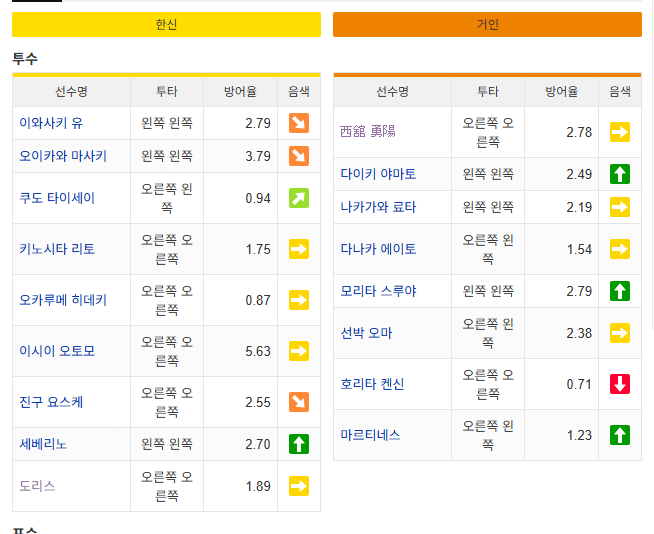Click green up arrow icon for 다이키 야마토
Screen dimensions: 654x534
(620, 174)
